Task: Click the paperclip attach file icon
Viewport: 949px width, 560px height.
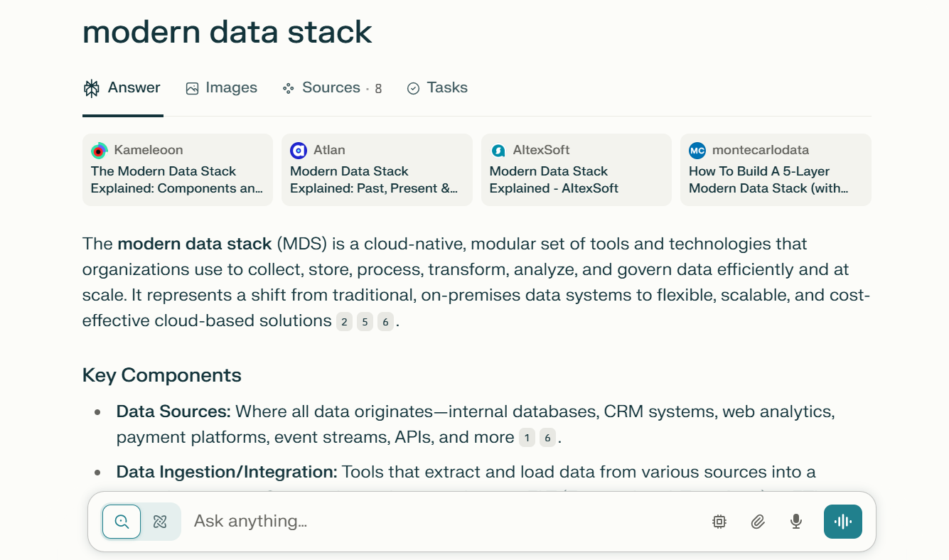Action: point(758,522)
